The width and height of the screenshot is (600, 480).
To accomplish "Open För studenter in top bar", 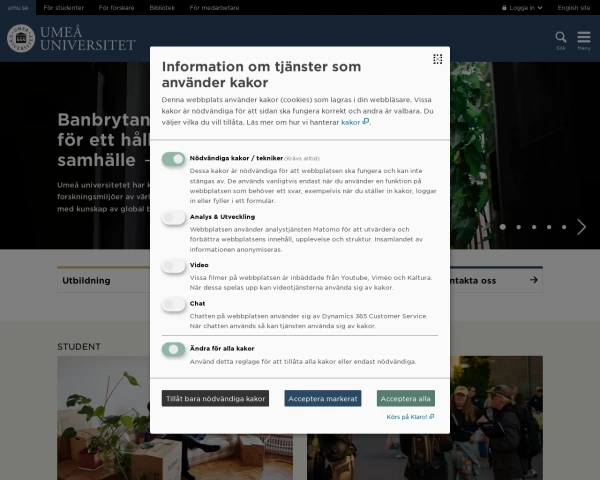I will (64, 8).
